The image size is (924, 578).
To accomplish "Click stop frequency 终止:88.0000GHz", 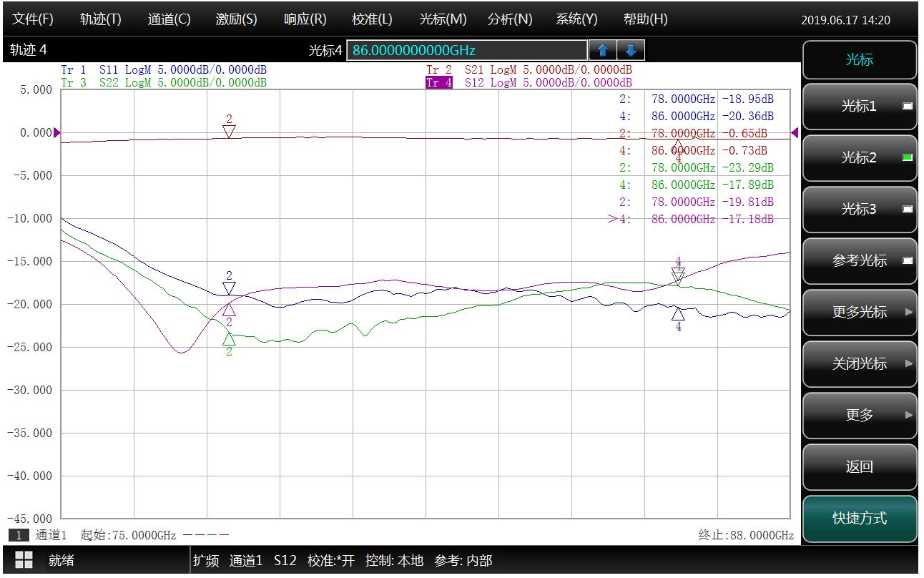I will click(746, 535).
